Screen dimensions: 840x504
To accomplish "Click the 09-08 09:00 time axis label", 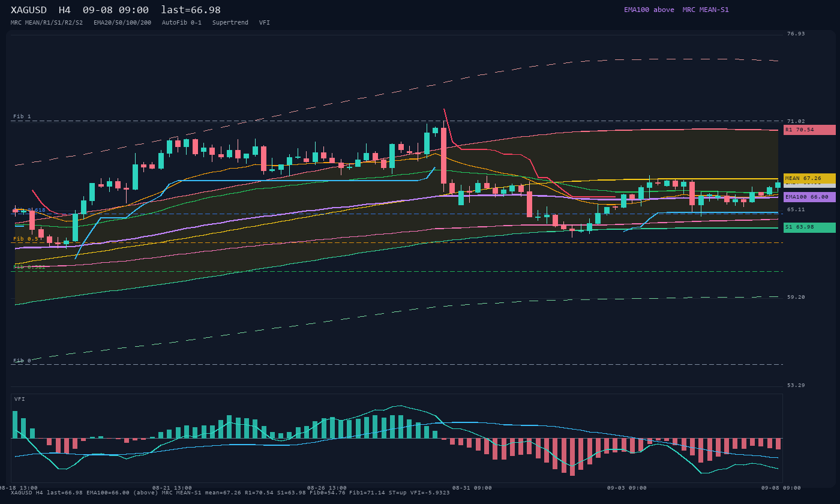I will (x=781, y=488).
